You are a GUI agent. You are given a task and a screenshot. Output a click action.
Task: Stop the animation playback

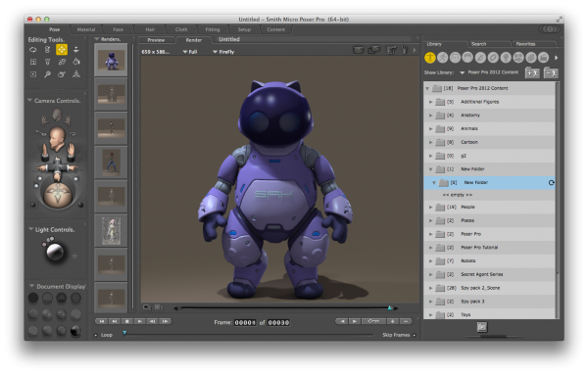tap(126, 321)
